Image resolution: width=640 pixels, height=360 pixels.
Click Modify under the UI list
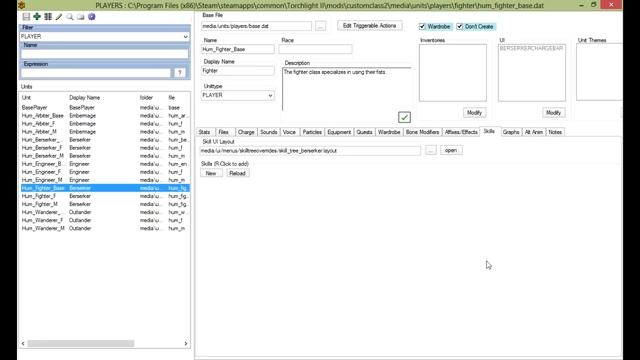coord(553,113)
